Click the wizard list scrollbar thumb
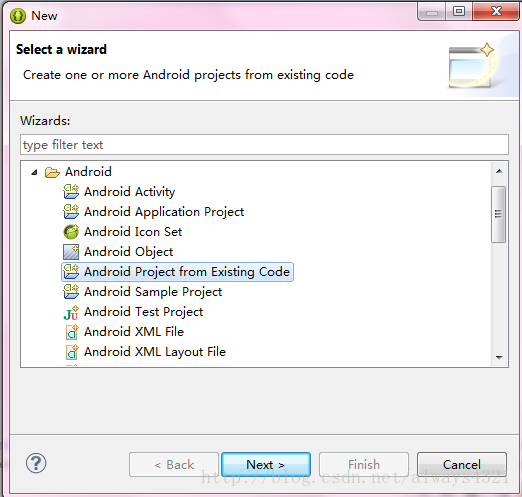The width and height of the screenshot is (522, 497). pos(499,214)
